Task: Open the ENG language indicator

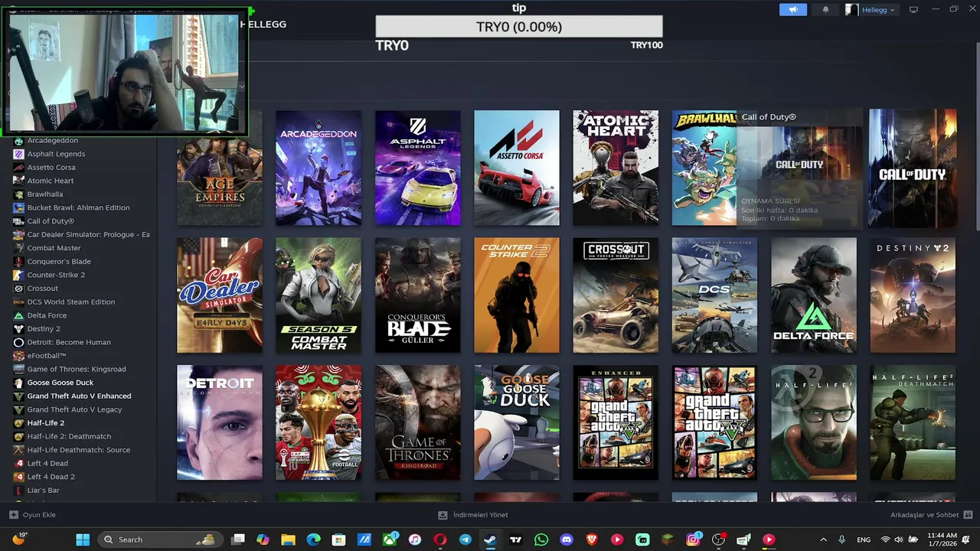Action: (864, 540)
